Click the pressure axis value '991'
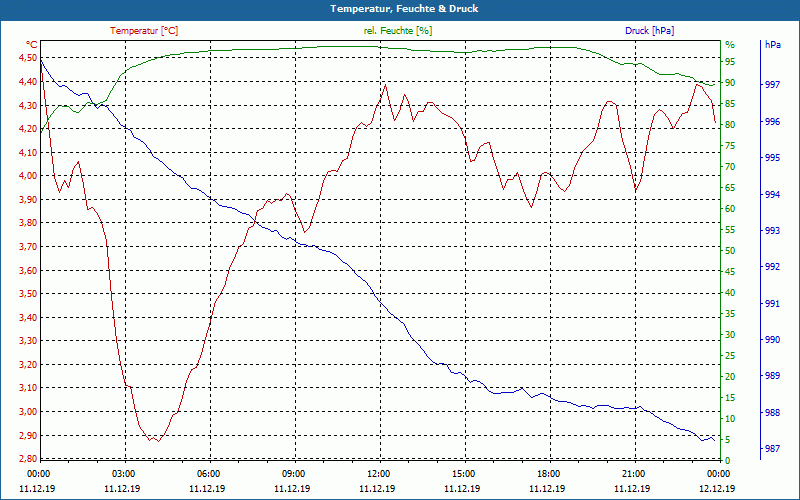Viewport: 800px width, 500px height. (772, 304)
